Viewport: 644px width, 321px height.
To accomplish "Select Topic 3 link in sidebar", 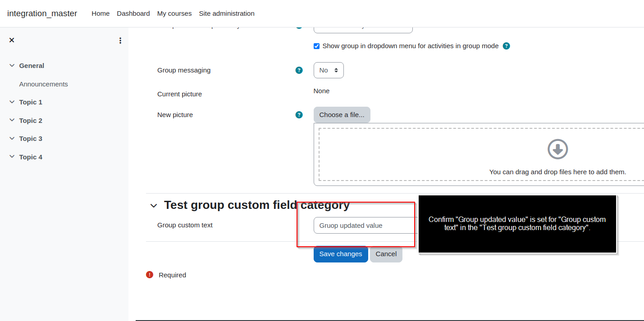I will (x=31, y=139).
